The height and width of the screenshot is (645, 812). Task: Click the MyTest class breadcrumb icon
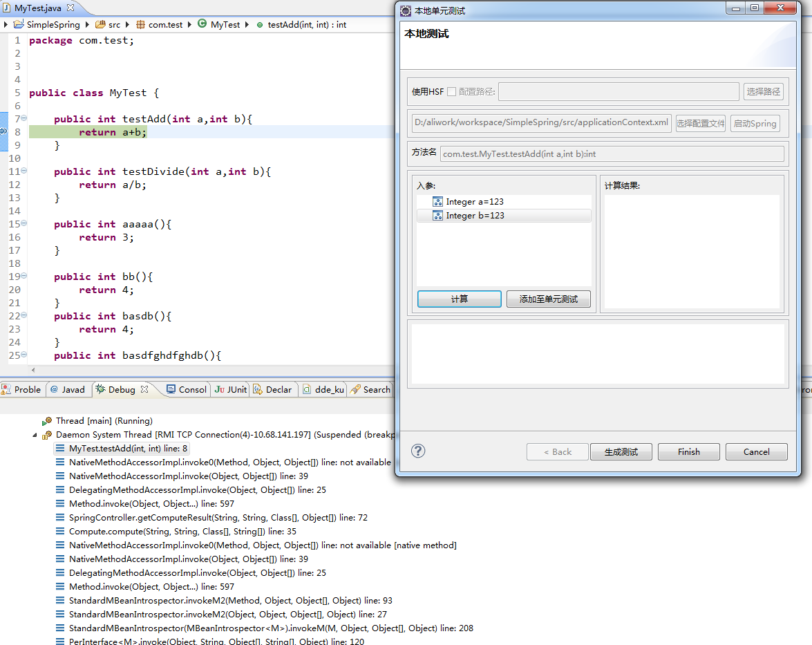coord(202,24)
